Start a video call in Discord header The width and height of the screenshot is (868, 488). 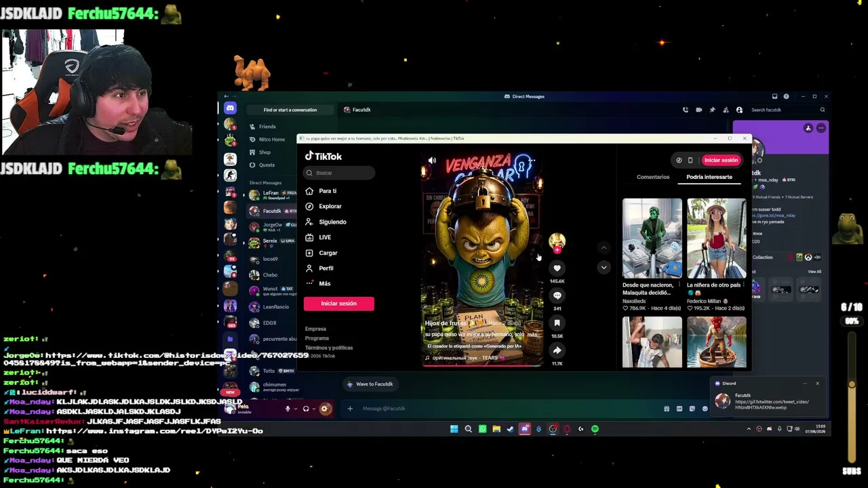tap(698, 110)
